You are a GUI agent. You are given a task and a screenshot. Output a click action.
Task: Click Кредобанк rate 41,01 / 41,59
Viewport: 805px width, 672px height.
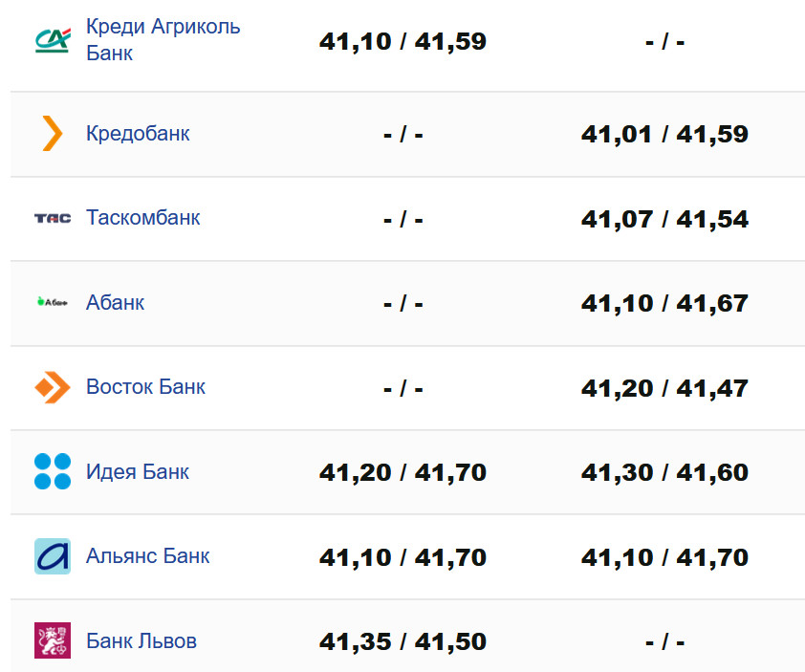pos(664,134)
